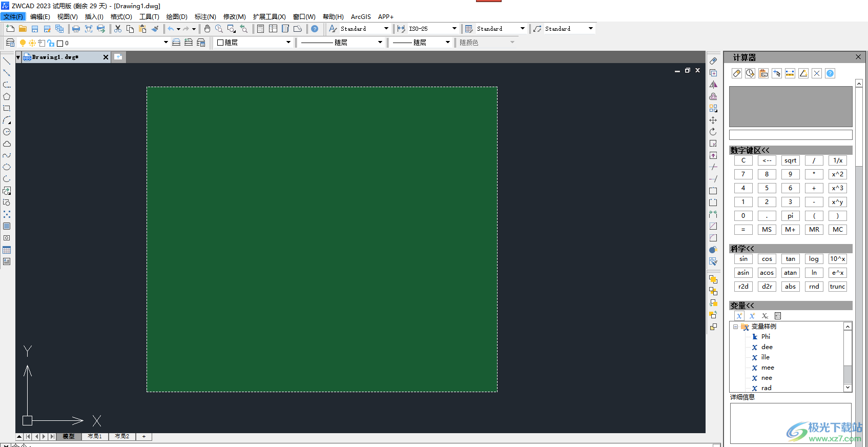Collapse the 数字键区 section
The image size is (868, 447).
[x=791, y=150]
